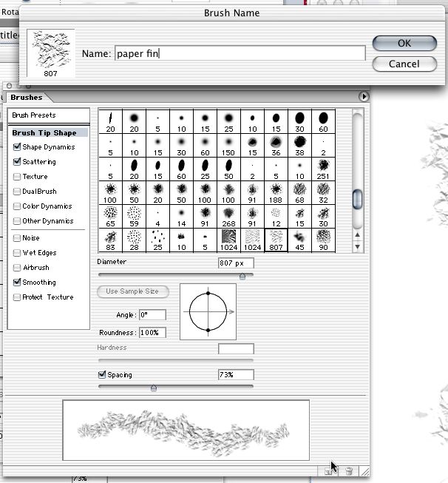Switch to the Brushes tab
This screenshot has height=483, width=448.
coord(27,98)
